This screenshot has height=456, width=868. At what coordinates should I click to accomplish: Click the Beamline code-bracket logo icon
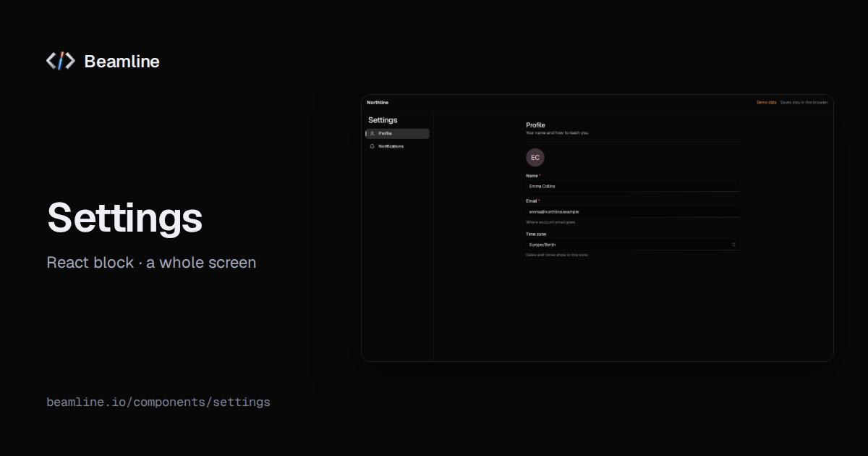coord(60,62)
